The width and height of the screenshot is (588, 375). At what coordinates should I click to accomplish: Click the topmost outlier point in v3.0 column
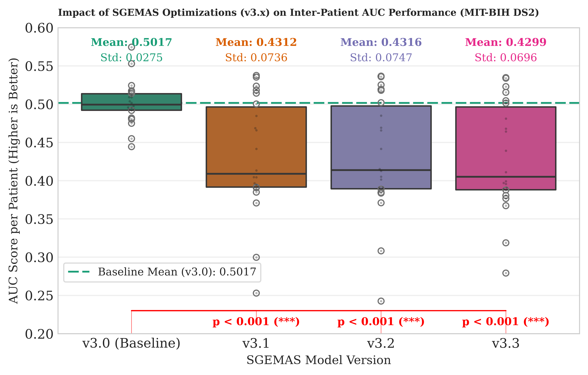(132, 47)
